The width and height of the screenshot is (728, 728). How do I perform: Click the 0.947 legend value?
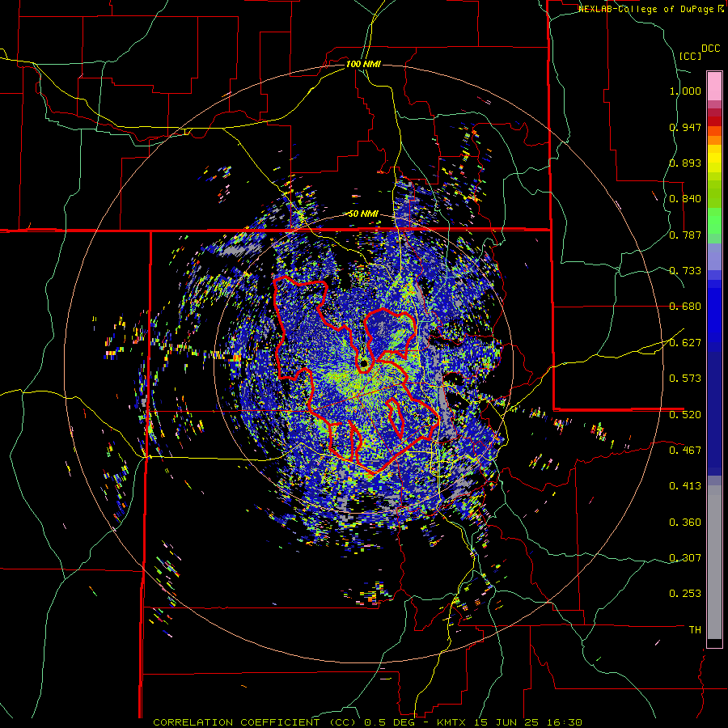(x=685, y=127)
